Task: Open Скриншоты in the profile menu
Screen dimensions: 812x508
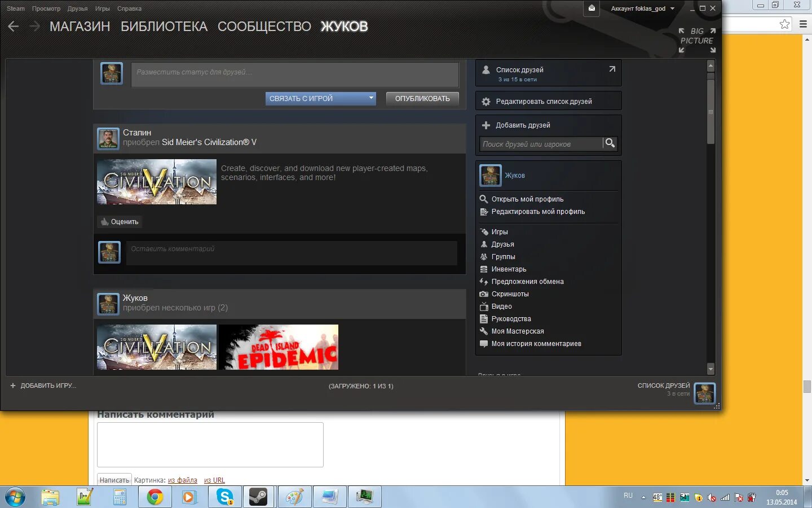Action: click(510, 294)
